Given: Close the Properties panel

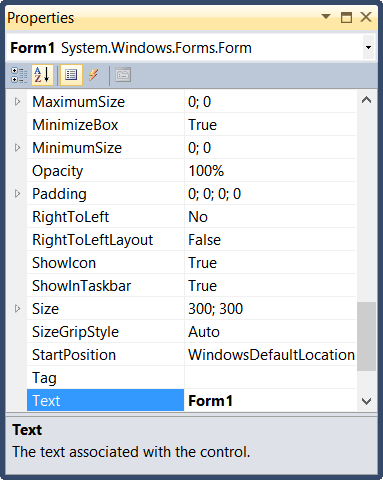Looking at the screenshot, I should click(366, 17).
